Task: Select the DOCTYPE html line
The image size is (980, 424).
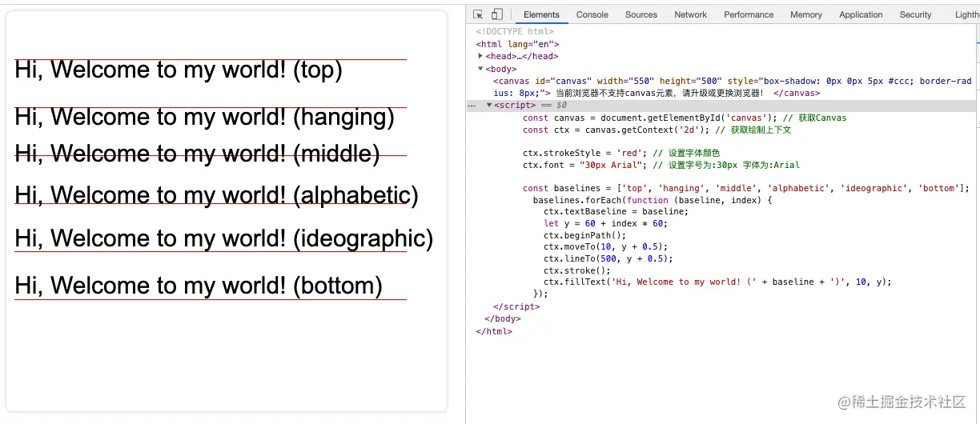Action: point(516,32)
